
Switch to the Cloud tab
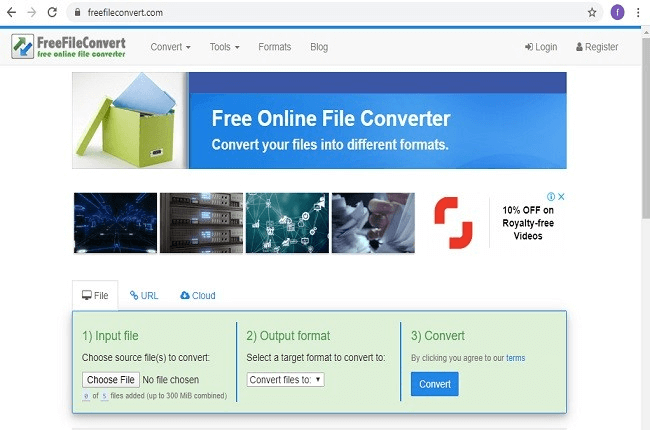198,295
